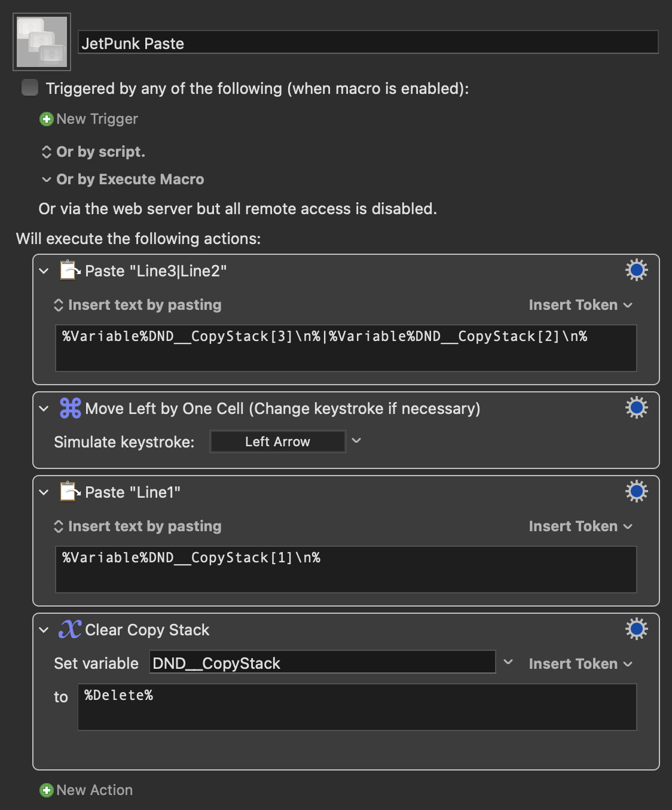Toggle the Triggered by checkbox
672x810 pixels.
click(30, 88)
